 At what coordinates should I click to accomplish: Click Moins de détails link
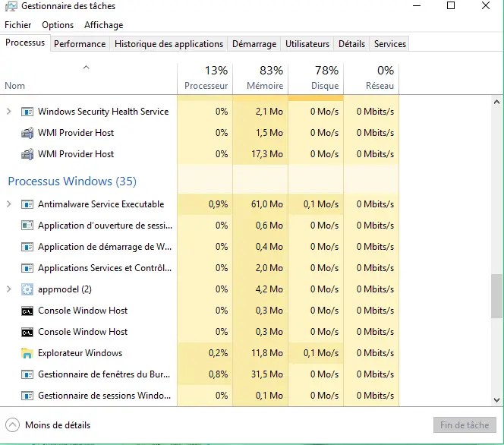pos(58,425)
